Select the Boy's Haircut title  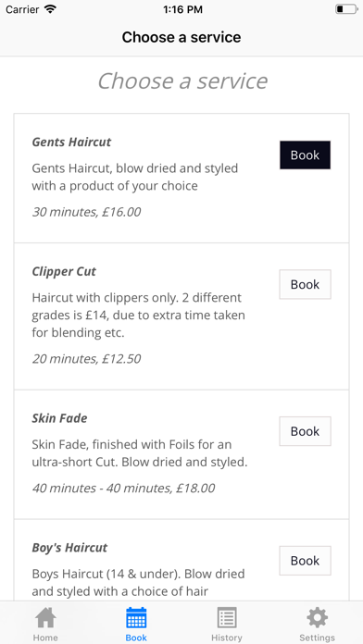tap(69, 548)
